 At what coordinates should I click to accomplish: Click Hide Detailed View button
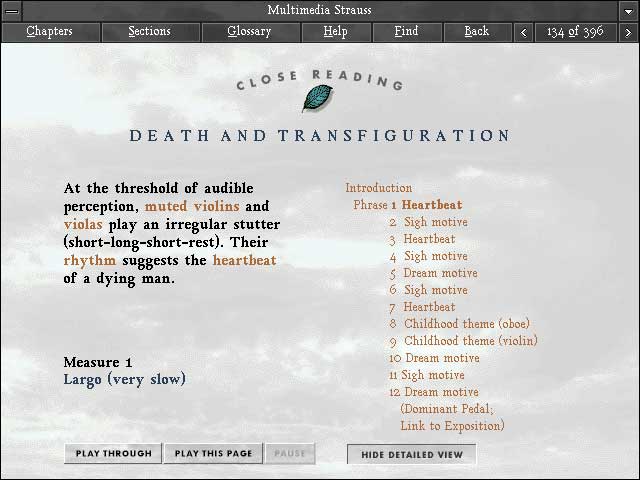[x=411, y=454]
